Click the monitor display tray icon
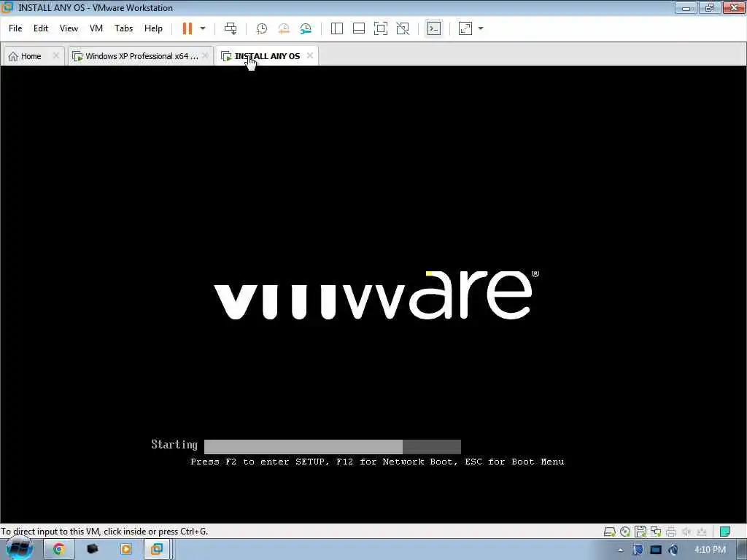 [656, 550]
